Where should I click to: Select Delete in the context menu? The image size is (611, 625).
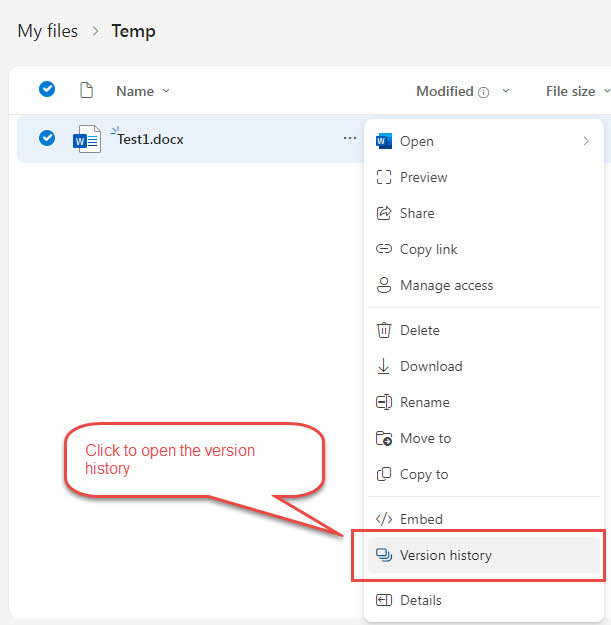[x=483, y=330]
